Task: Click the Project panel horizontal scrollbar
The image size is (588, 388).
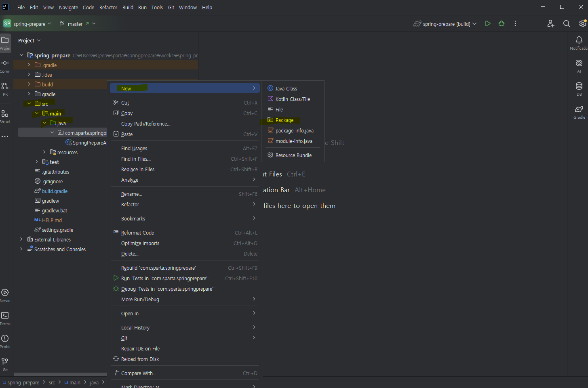Action: [x=61, y=374]
